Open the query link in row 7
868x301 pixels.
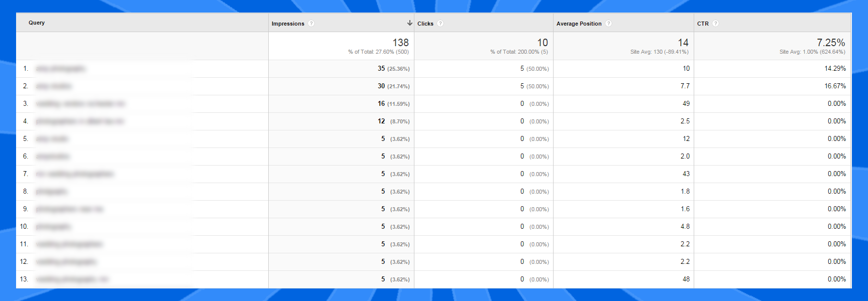point(75,174)
